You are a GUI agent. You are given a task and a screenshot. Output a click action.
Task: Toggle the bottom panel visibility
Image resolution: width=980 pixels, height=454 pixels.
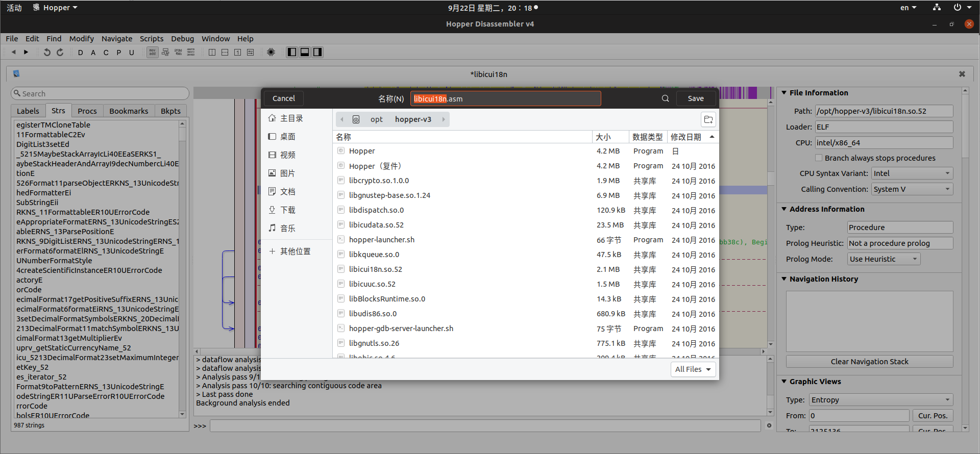(305, 52)
